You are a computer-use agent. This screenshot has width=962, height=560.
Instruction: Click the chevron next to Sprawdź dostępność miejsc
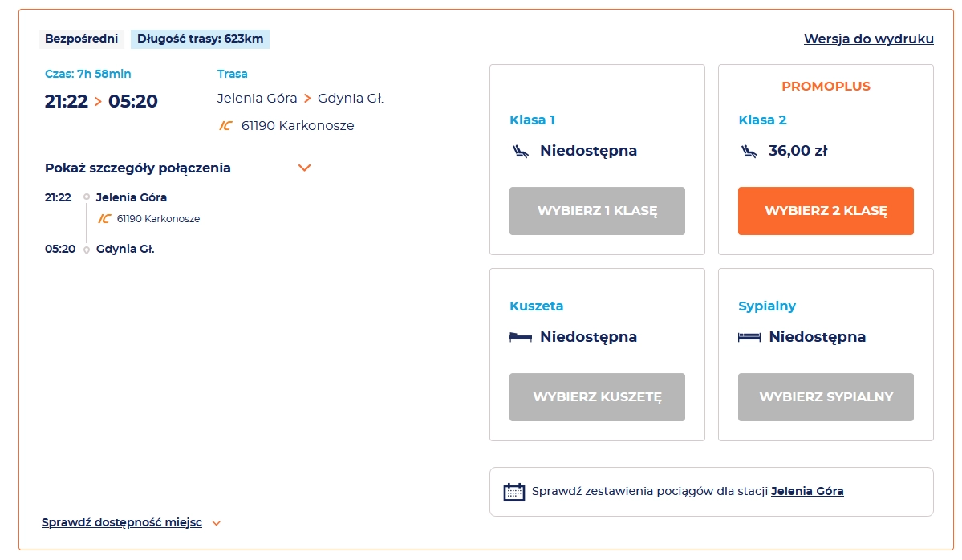point(216,524)
